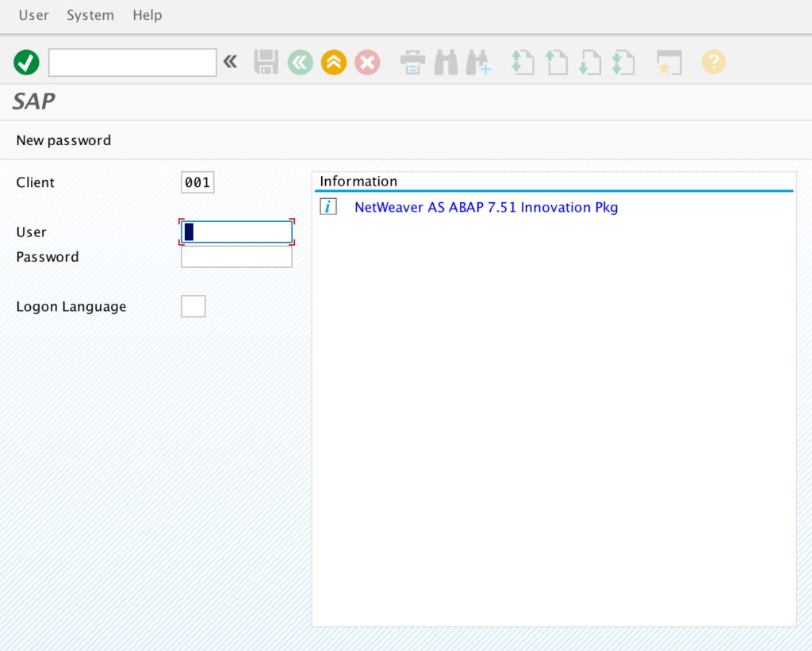Open the System menu
This screenshot has height=651, width=812.
90,15
